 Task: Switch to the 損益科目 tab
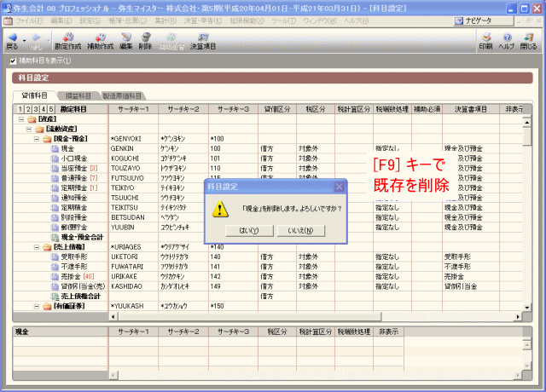point(78,95)
